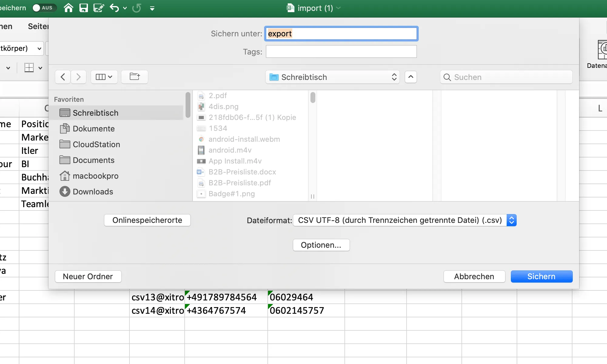Click the column resize handle
The height and width of the screenshot is (364, 607).
click(x=313, y=197)
